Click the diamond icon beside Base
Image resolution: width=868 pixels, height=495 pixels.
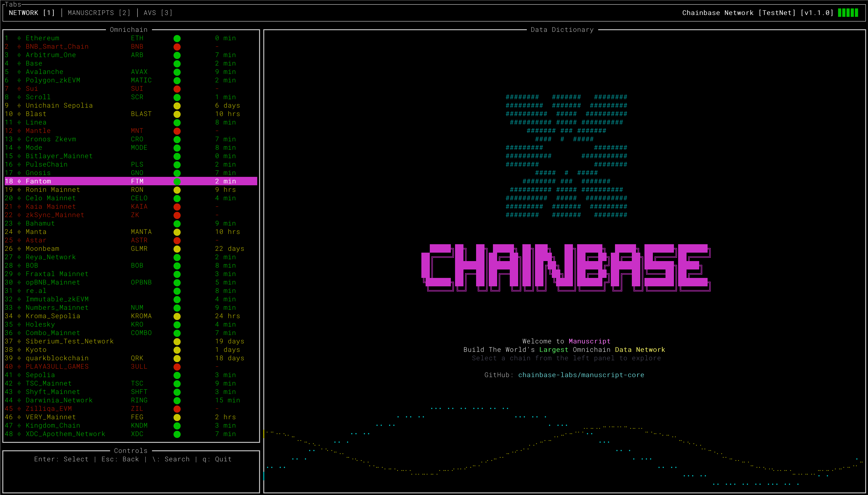(19, 64)
